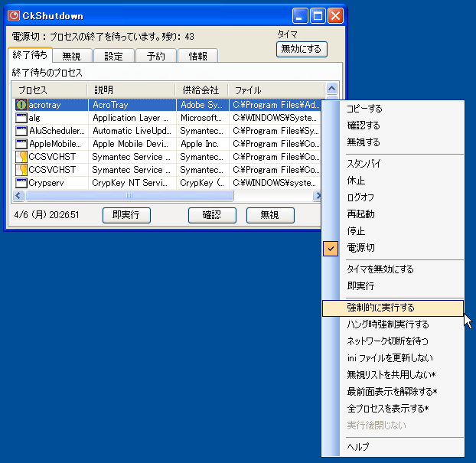This screenshot has width=476, height=463.
Task: Click the horizontal scrollbar thumb
Action: (x=129, y=195)
